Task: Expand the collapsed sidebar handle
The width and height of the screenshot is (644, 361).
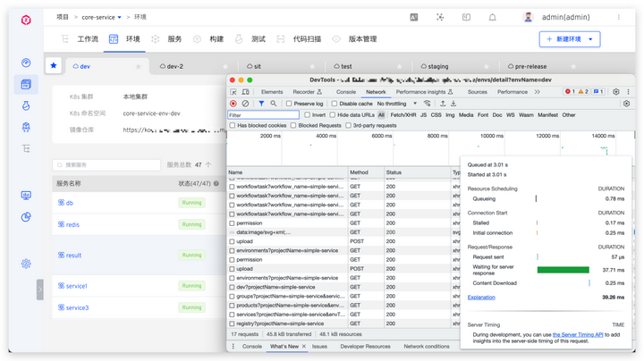Action: (40, 290)
